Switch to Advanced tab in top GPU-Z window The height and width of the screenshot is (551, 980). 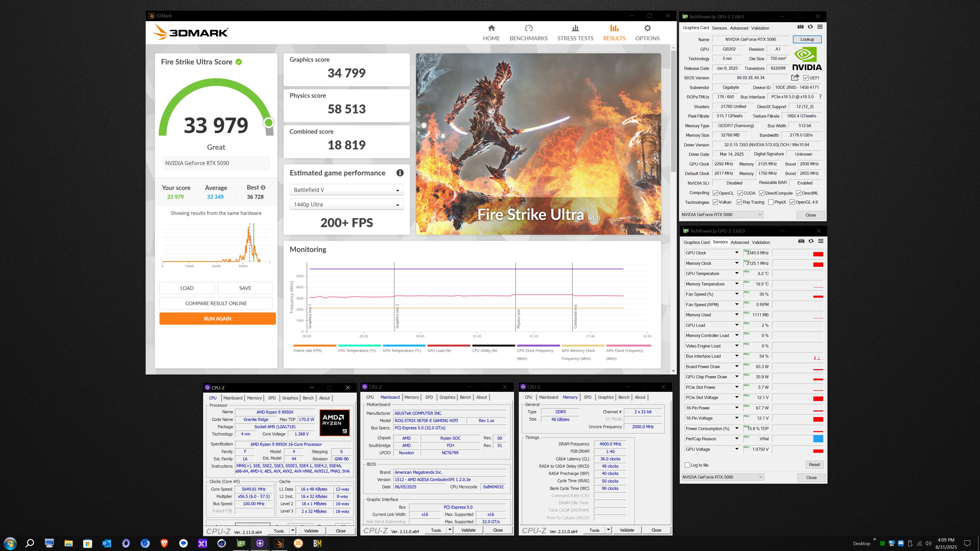coord(739,28)
